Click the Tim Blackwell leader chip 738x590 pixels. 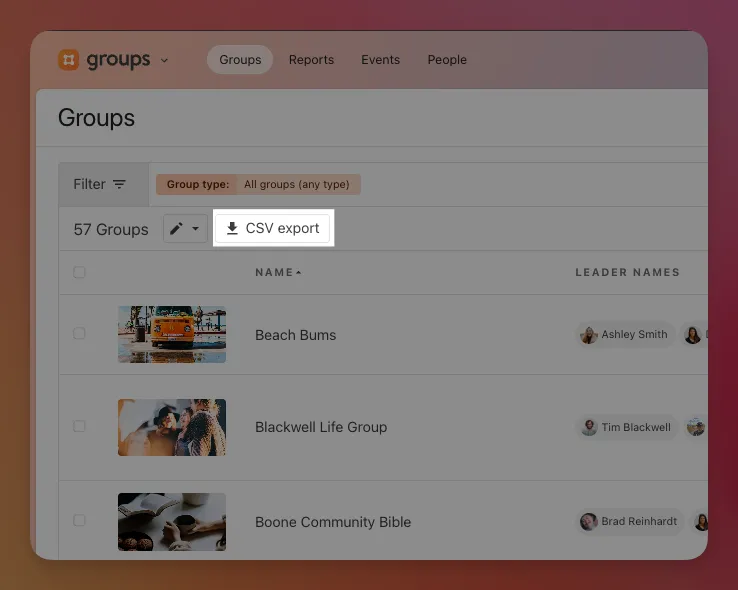tap(626, 427)
